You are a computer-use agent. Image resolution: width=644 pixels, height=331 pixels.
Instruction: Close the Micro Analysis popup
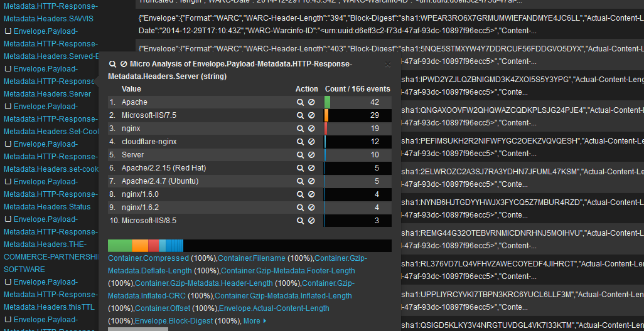(x=388, y=65)
